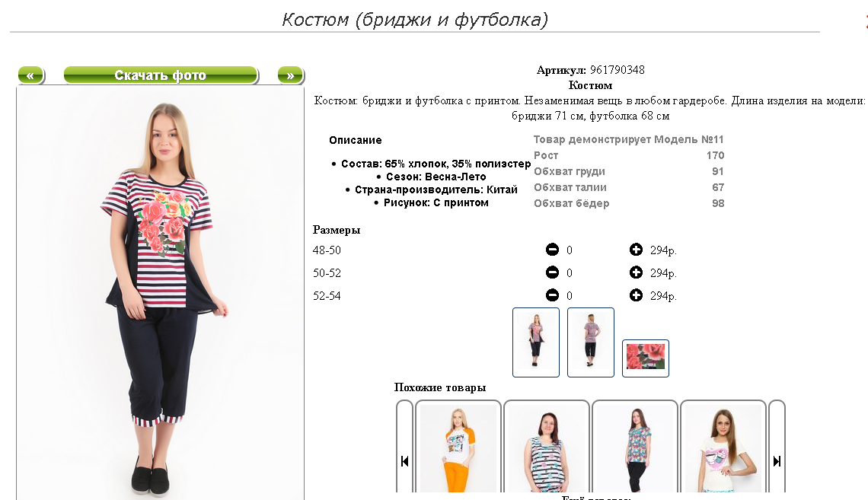Decrease quantity for size 50-52

pyautogui.click(x=552, y=272)
